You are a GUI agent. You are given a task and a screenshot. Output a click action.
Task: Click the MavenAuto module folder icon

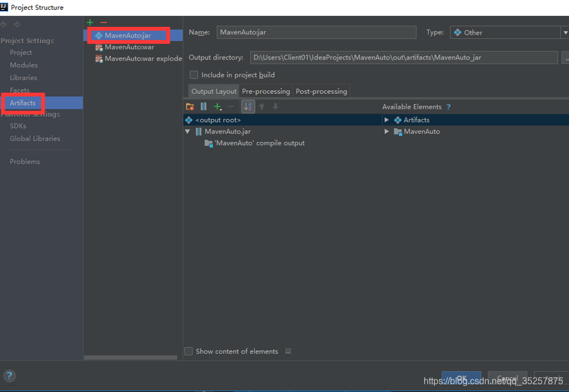tap(398, 132)
